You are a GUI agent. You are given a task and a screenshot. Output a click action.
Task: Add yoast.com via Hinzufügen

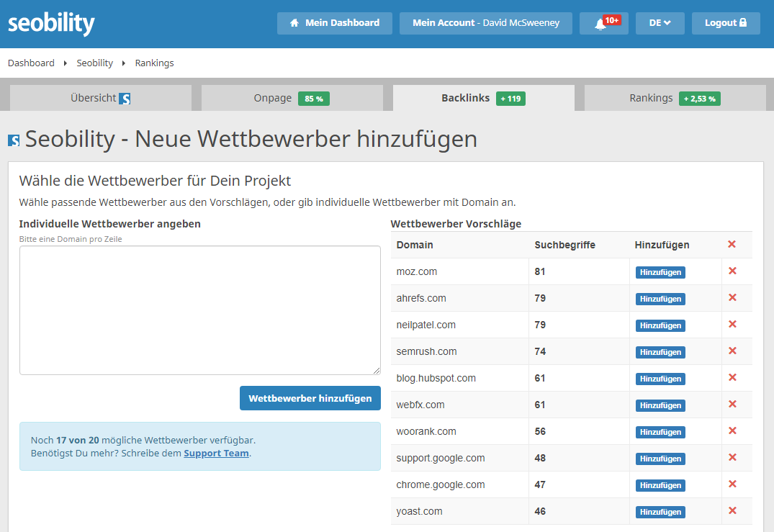(x=660, y=513)
